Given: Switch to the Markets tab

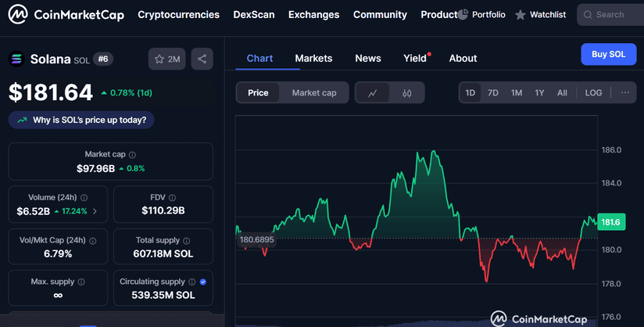Looking at the screenshot, I should click(313, 59).
